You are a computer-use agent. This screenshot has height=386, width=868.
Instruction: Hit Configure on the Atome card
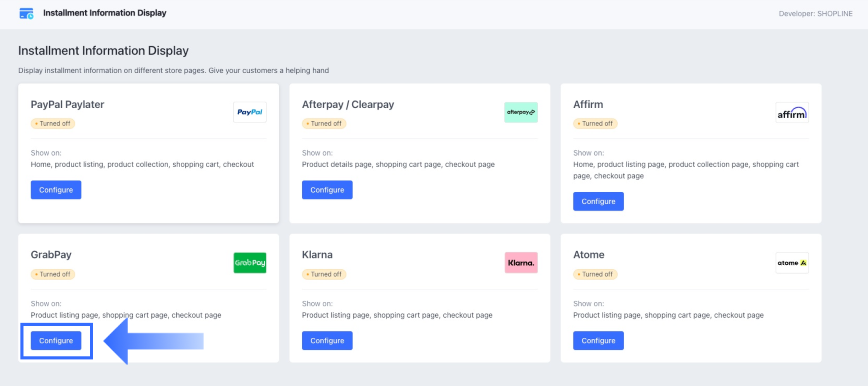[x=598, y=341]
